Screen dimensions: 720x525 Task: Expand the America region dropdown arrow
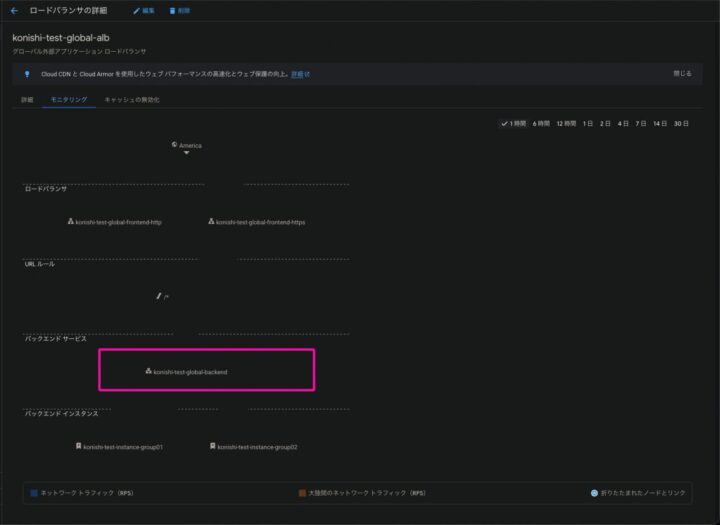tap(187, 153)
